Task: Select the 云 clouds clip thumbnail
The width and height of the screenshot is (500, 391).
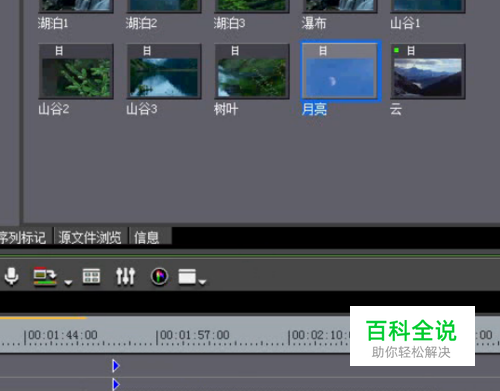Action: pyautogui.click(x=428, y=71)
